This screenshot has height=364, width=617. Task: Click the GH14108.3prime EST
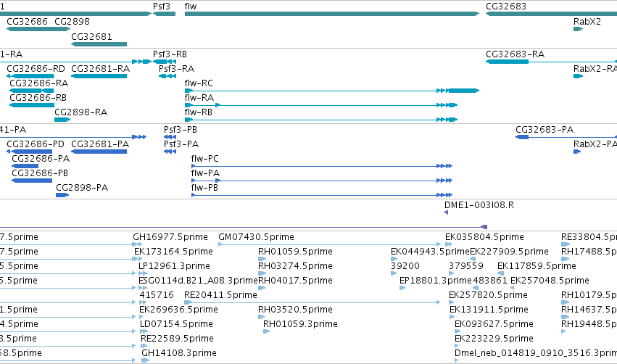click(146, 360)
